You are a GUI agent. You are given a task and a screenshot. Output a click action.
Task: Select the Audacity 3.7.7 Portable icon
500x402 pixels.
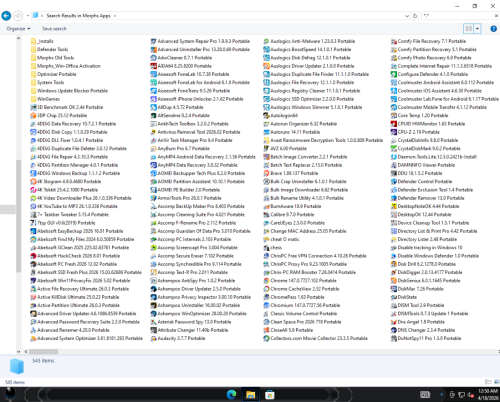(x=153, y=338)
